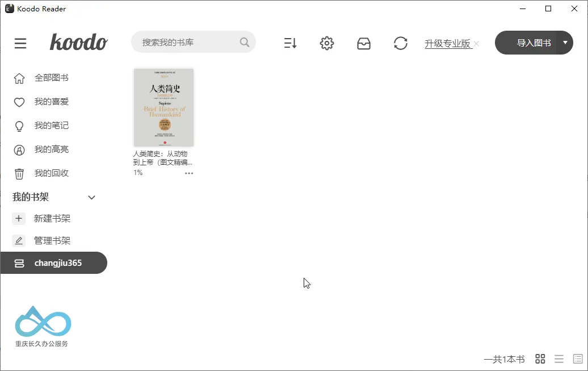
Task: Click the 一共1本书 book count text
Action: tap(504, 360)
